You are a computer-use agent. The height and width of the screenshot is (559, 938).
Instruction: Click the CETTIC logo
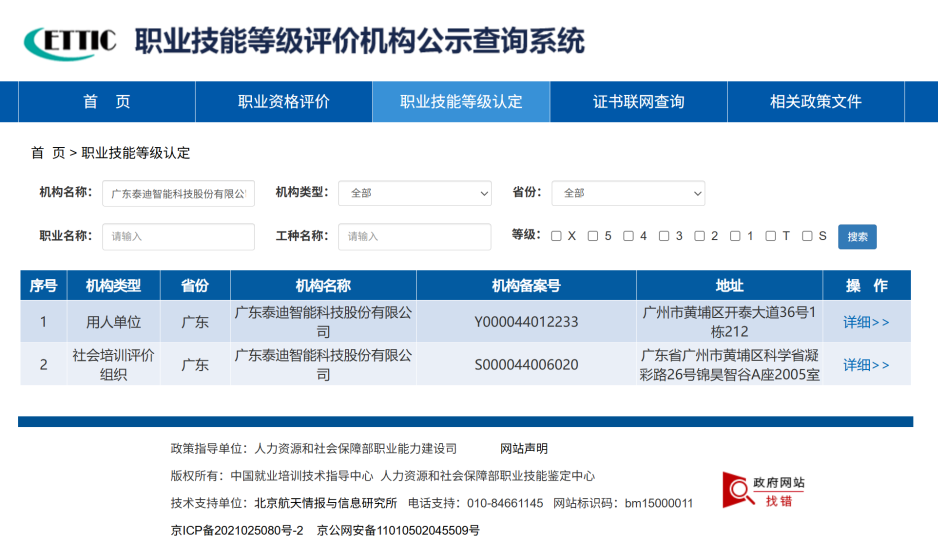(70, 42)
